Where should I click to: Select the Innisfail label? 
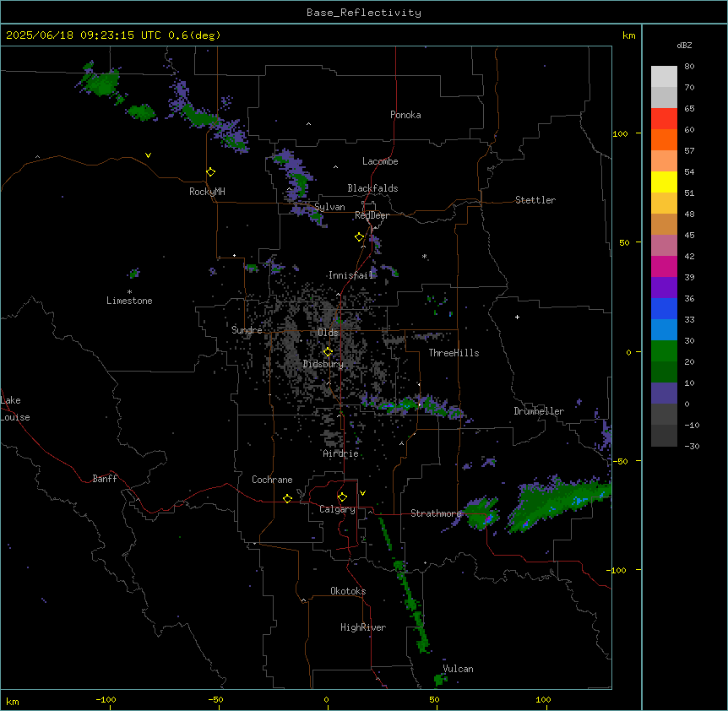coord(350,275)
